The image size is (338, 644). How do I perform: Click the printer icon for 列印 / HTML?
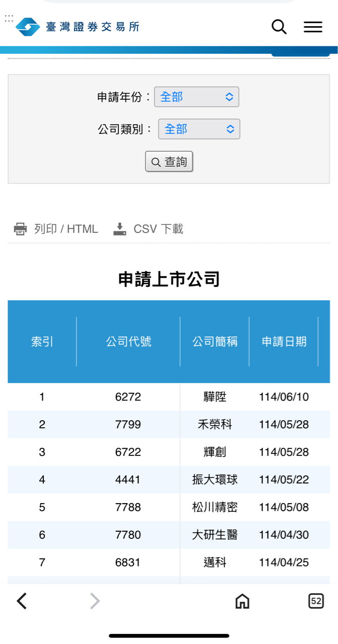point(20,229)
